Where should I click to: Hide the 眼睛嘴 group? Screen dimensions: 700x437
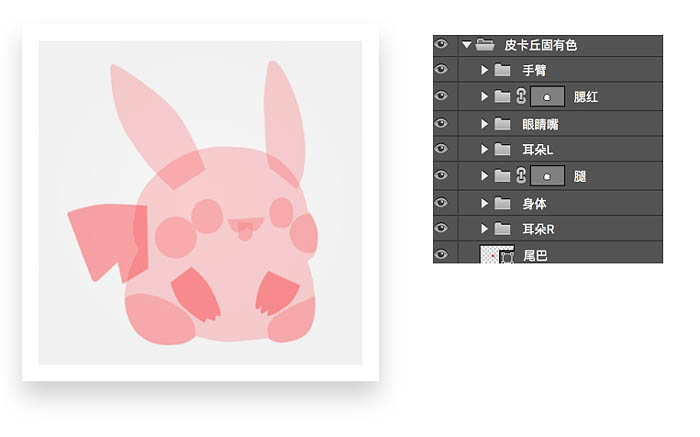click(441, 123)
